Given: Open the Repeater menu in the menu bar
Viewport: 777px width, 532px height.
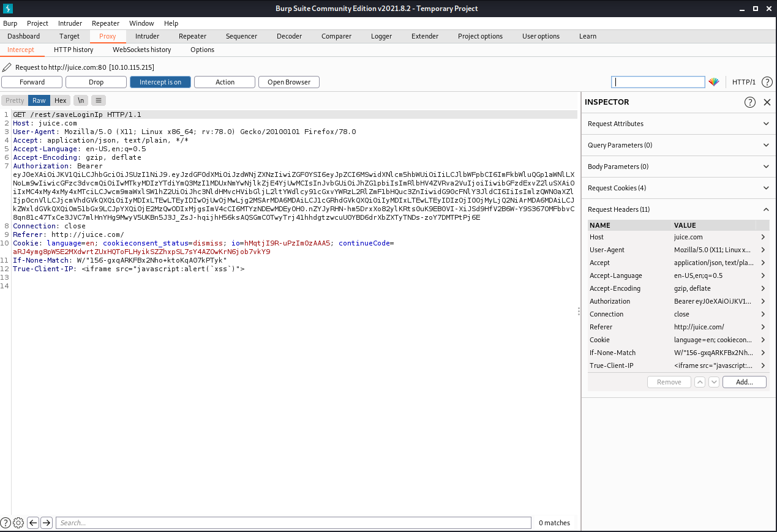Looking at the screenshot, I should (x=105, y=23).
